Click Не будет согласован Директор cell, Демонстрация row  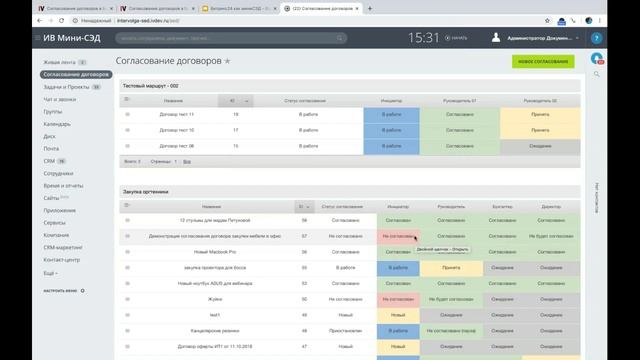(551, 236)
